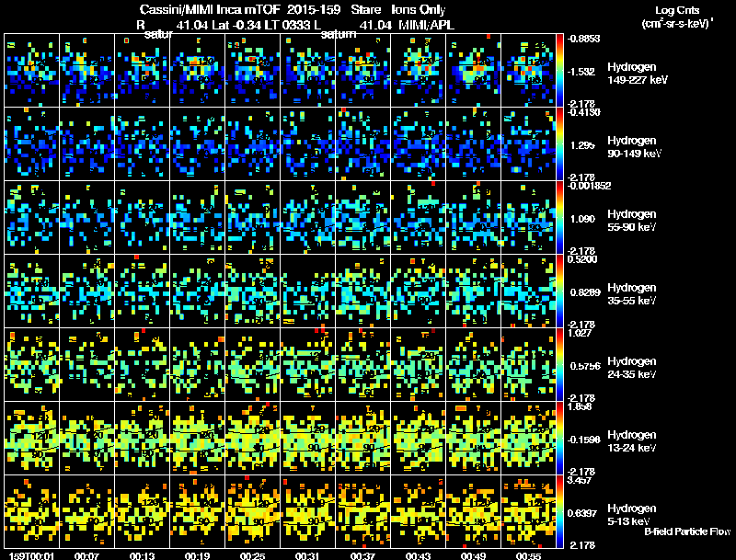The height and width of the screenshot is (560, 736).
Task: Click the '00:37' time label
Action: tap(362, 555)
